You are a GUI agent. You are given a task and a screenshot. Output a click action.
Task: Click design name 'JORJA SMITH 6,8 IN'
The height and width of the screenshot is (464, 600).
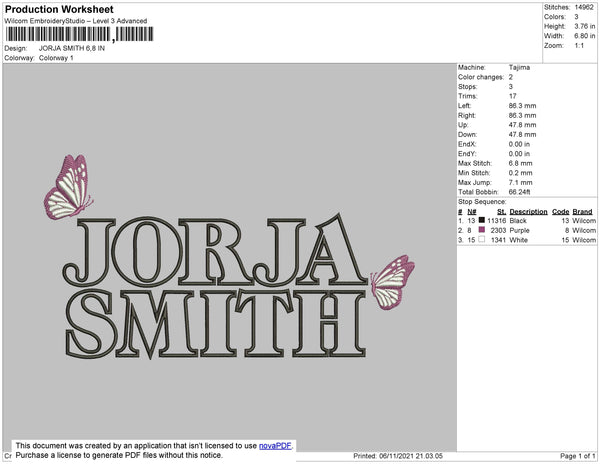[72, 48]
